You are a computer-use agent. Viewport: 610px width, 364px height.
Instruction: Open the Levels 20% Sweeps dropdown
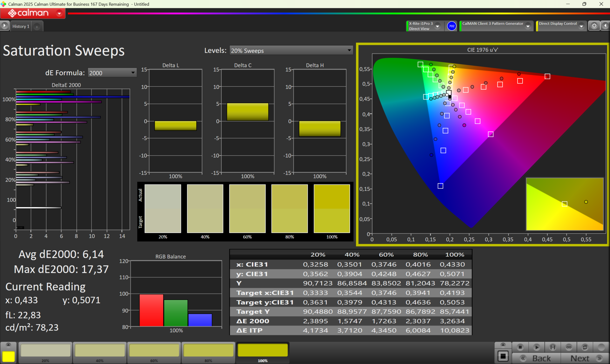click(291, 51)
